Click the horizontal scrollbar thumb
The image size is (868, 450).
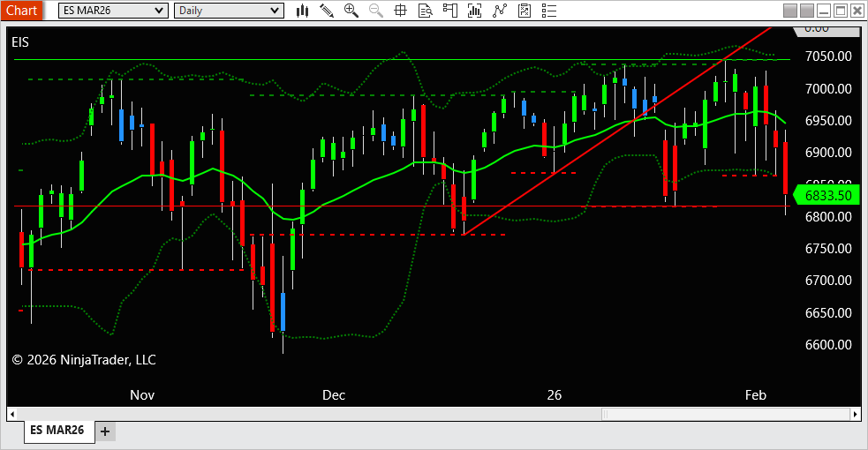[x=725, y=414]
